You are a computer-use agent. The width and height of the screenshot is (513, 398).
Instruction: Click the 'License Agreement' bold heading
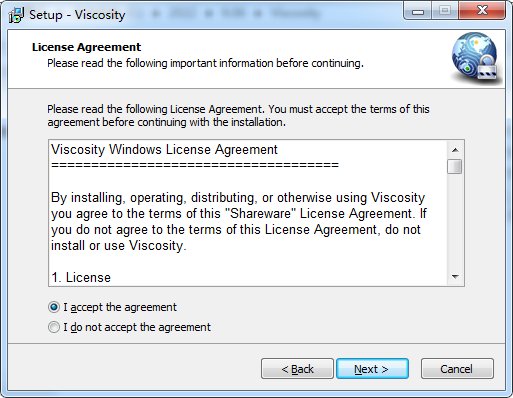[x=87, y=47]
